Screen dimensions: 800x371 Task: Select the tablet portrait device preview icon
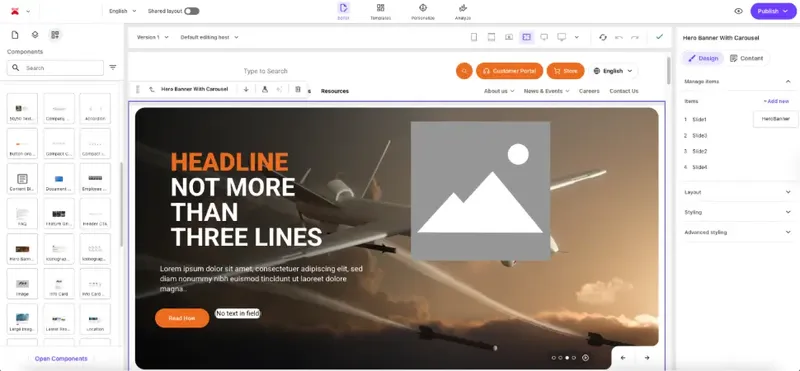coord(491,37)
